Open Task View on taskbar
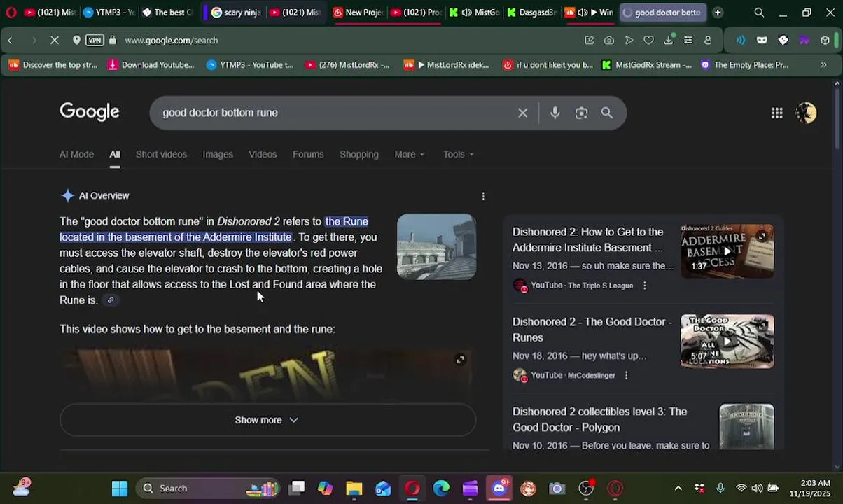Image resolution: width=843 pixels, height=504 pixels. click(298, 488)
